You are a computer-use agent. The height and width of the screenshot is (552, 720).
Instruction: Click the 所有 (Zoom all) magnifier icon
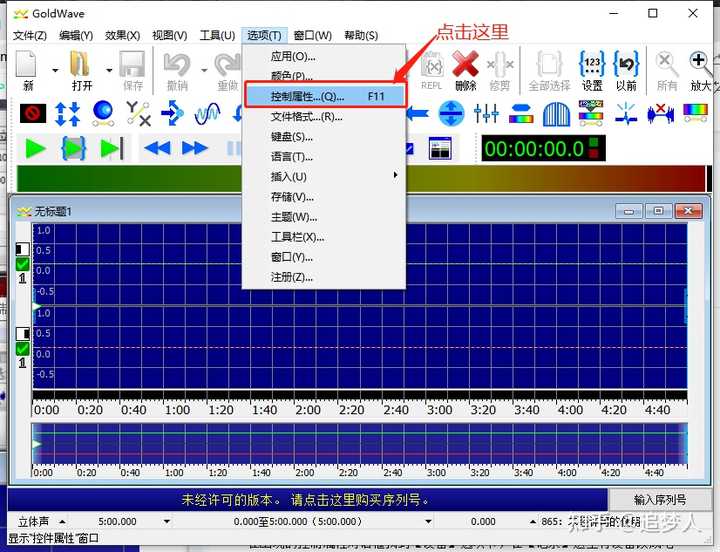[666, 63]
